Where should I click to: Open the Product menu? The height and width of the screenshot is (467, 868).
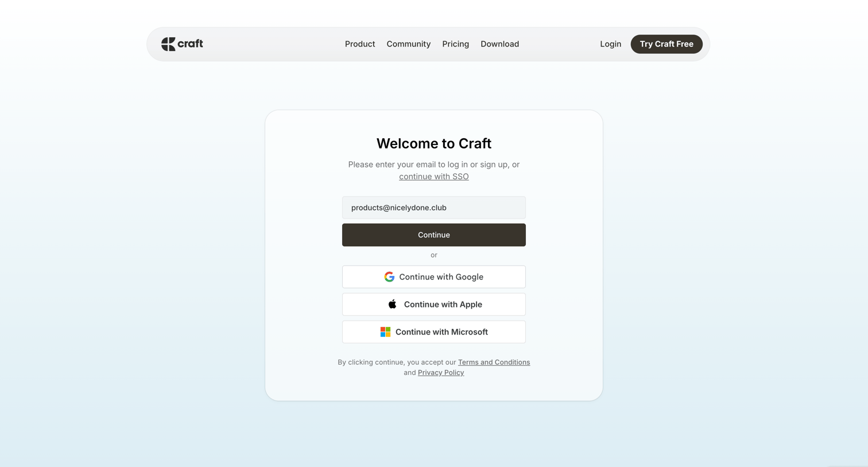tap(360, 44)
